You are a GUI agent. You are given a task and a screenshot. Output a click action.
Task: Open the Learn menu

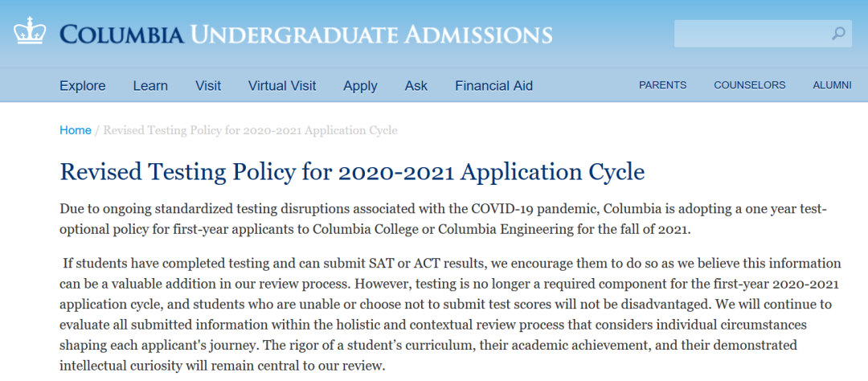pos(150,85)
